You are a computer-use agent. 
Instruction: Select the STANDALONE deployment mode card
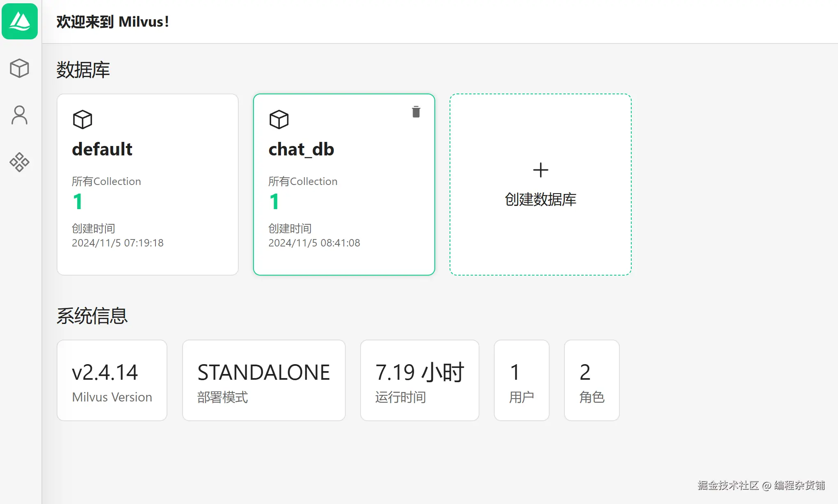point(264,380)
